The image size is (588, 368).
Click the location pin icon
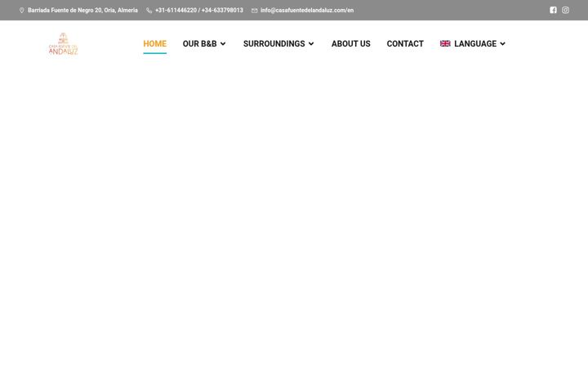[22, 11]
